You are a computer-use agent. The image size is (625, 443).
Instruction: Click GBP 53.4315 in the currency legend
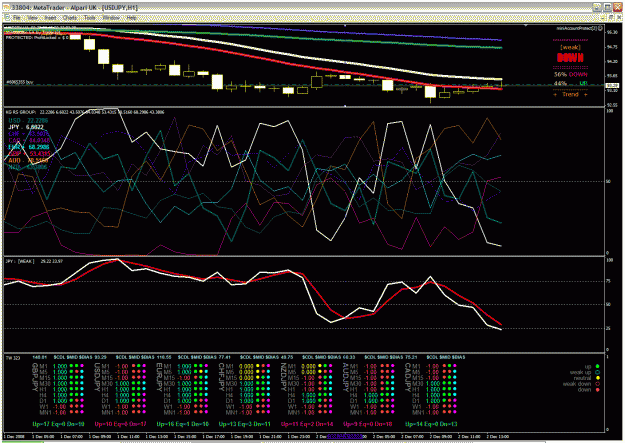(29, 154)
